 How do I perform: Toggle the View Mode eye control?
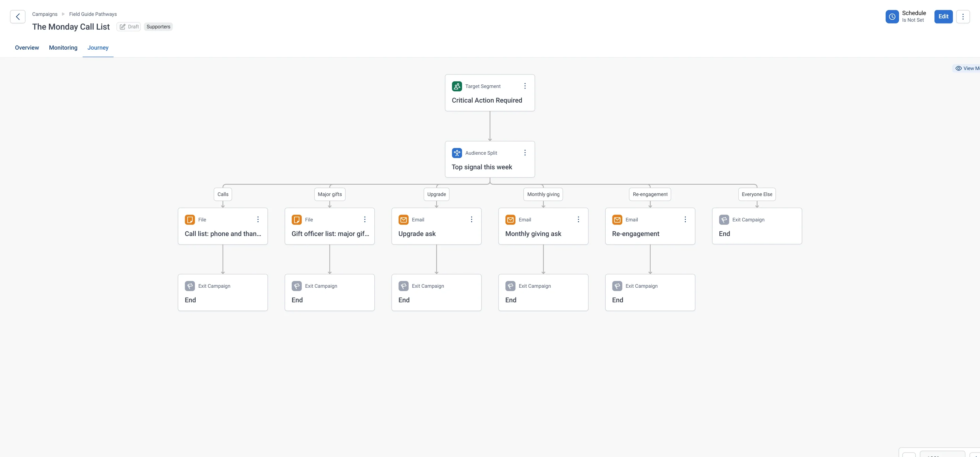click(967, 68)
